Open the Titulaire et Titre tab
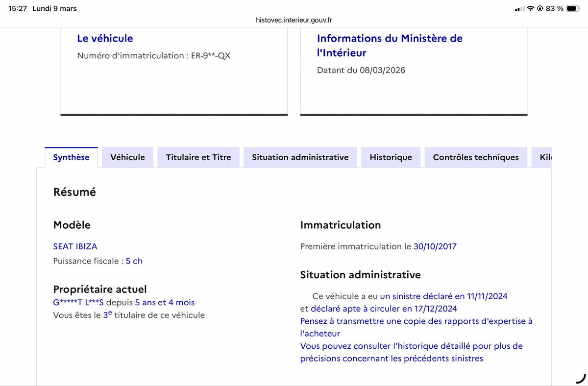Viewport: 588px width, 386px height. 198,157
